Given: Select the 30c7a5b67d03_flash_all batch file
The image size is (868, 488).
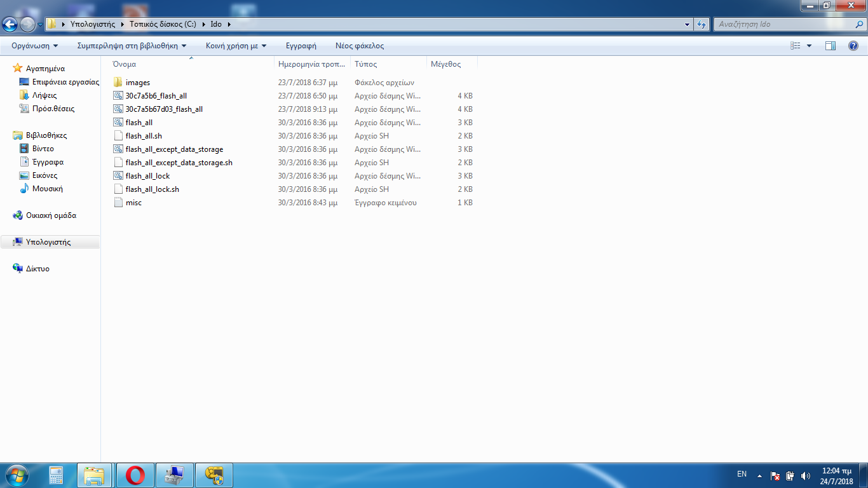Looking at the screenshot, I should pyautogui.click(x=164, y=109).
